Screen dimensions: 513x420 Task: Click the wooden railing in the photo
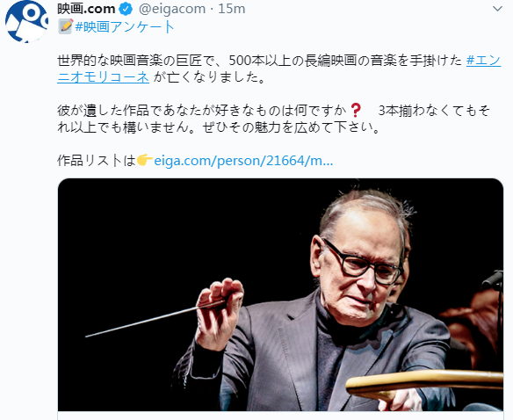point(424,382)
